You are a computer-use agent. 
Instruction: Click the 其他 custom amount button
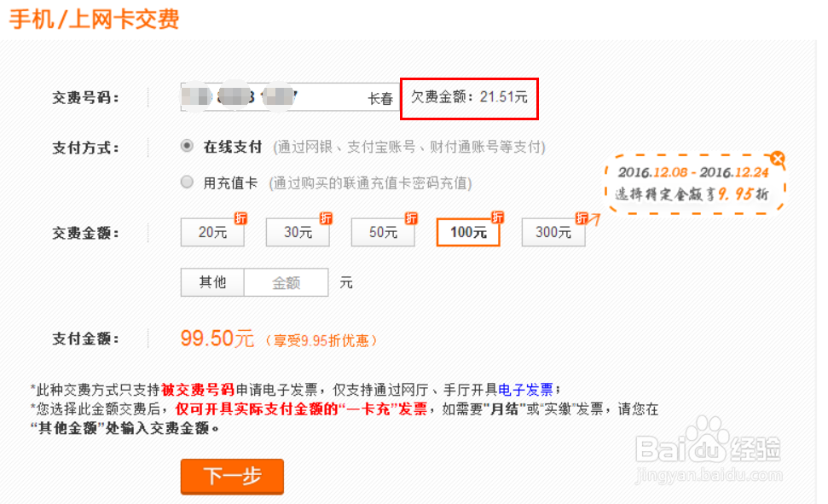[x=212, y=282]
